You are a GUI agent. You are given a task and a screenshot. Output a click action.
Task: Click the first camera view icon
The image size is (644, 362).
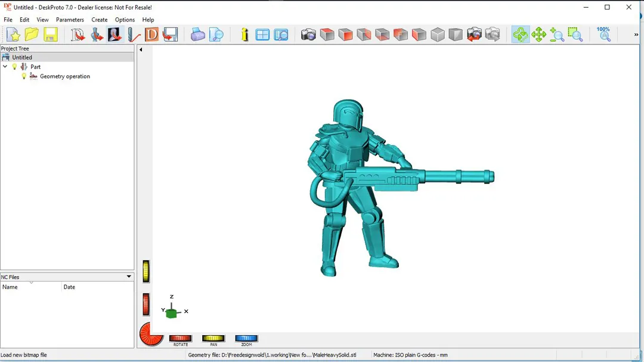[x=308, y=35]
